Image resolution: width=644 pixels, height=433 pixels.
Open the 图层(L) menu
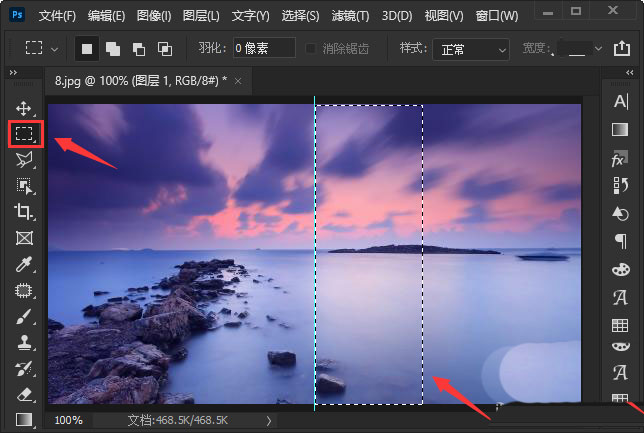pyautogui.click(x=202, y=16)
